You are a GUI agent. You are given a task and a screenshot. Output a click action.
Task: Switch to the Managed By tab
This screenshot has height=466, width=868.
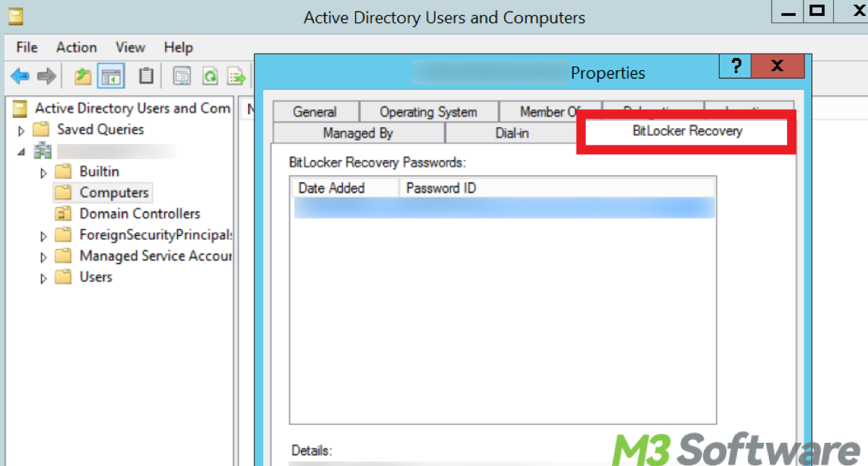tap(358, 133)
